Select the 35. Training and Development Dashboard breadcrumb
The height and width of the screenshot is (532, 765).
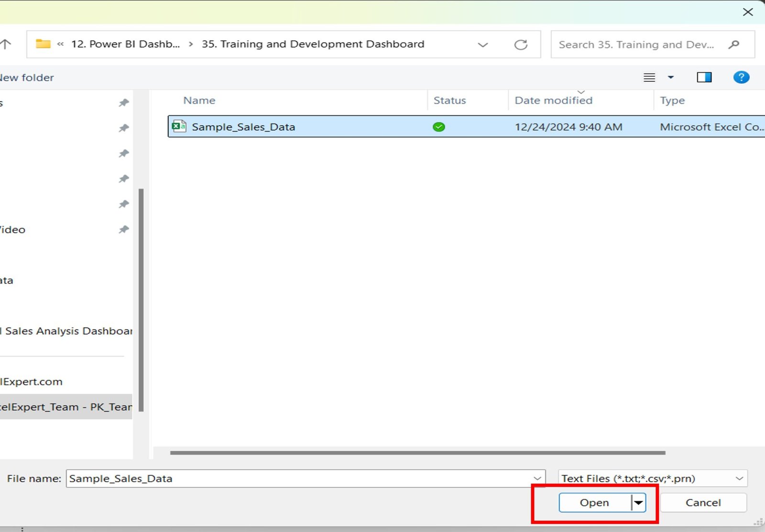tap(313, 43)
